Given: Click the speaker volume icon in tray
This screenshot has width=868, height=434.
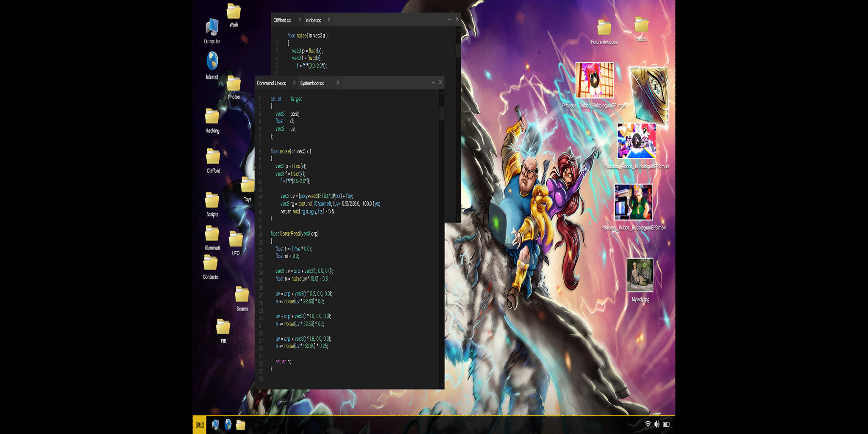Looking at the screenshot, I should [x=657, y=424].
